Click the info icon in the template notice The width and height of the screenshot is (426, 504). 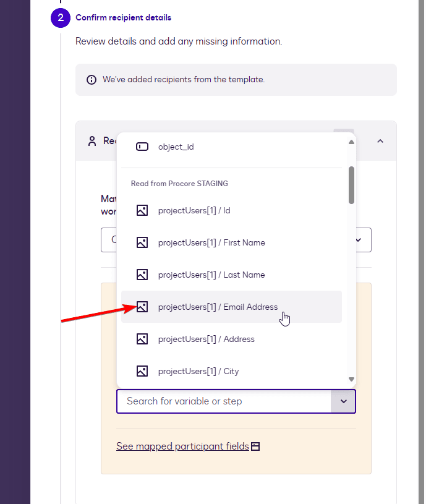[92, 80]
